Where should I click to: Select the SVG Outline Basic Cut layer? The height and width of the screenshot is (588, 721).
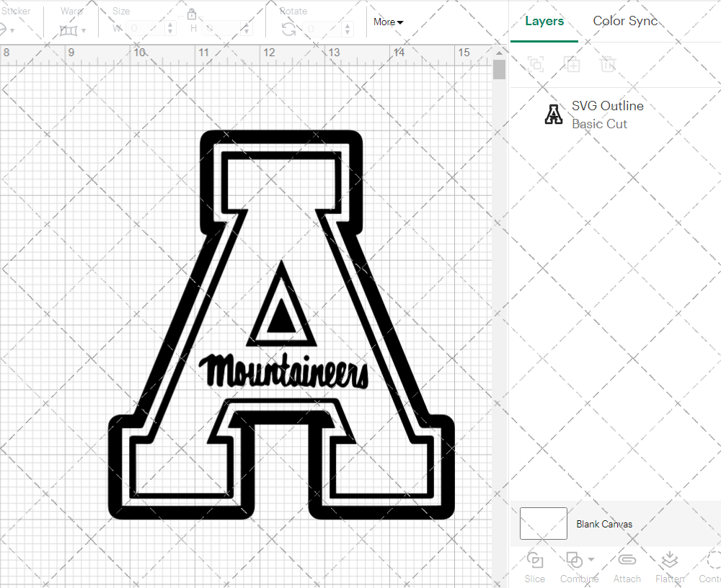607,114
